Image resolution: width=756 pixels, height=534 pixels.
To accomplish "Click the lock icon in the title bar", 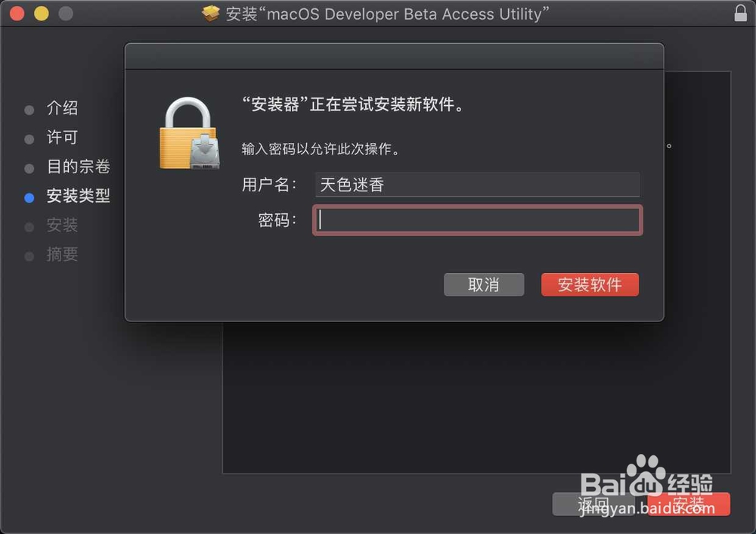I will point(740,13).
